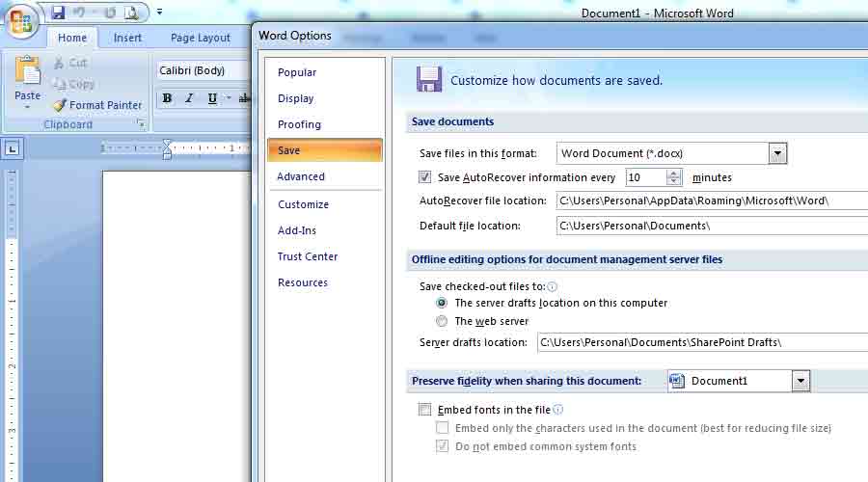Toggle Save AutoRecover information checkbox

click(x=424, y=177)
